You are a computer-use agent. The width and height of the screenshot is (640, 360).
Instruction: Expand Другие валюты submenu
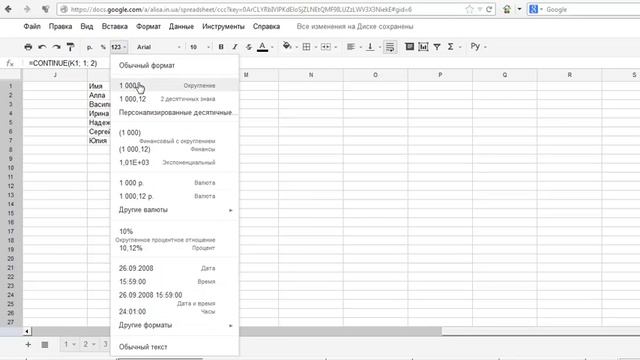pyautogui.click(x=175, y=210)
